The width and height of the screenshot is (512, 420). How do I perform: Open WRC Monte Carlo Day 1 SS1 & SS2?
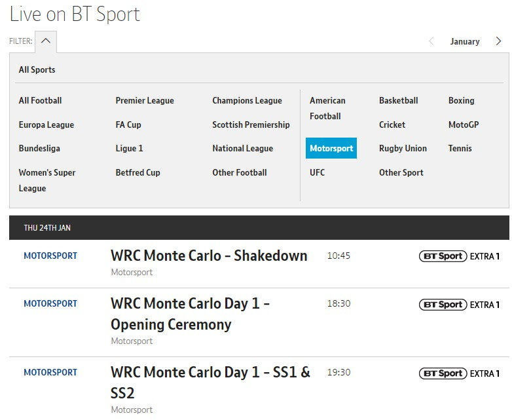point(210,383)
